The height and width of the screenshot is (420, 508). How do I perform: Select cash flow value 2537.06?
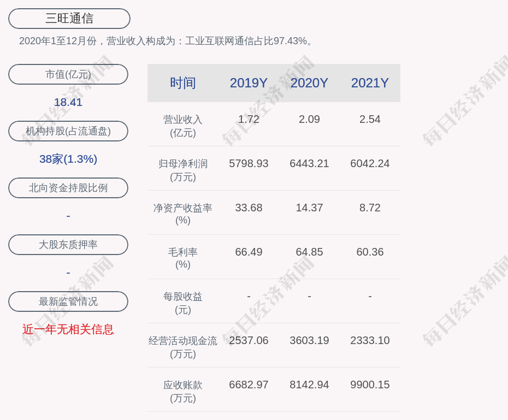(249, 340)
